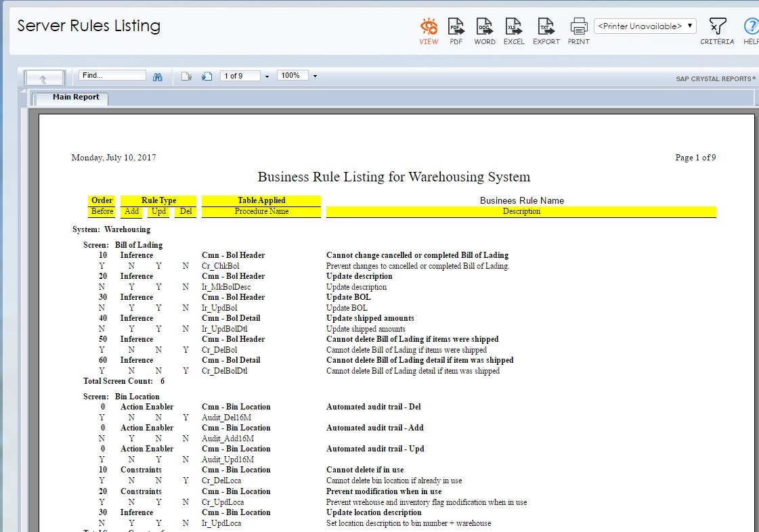Click Prevent modification when in use rule

pos(384,491)
